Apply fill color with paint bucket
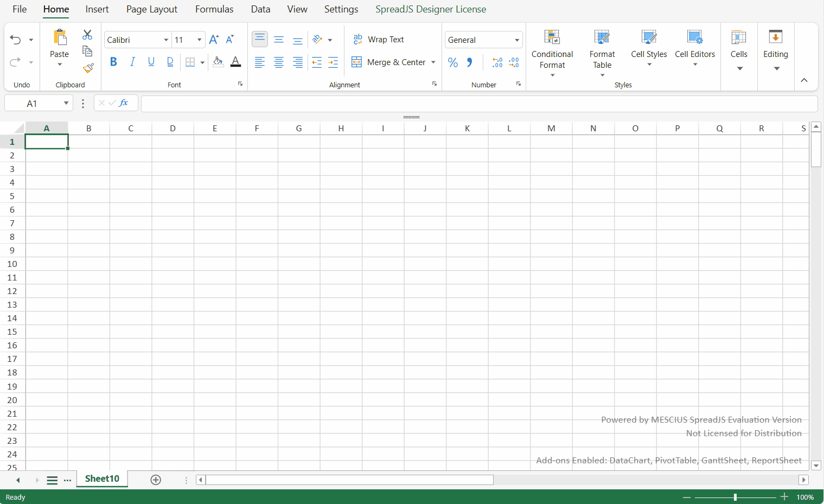Image resolution: width=824 pixels, height=504 pixels. coord(218,62)
